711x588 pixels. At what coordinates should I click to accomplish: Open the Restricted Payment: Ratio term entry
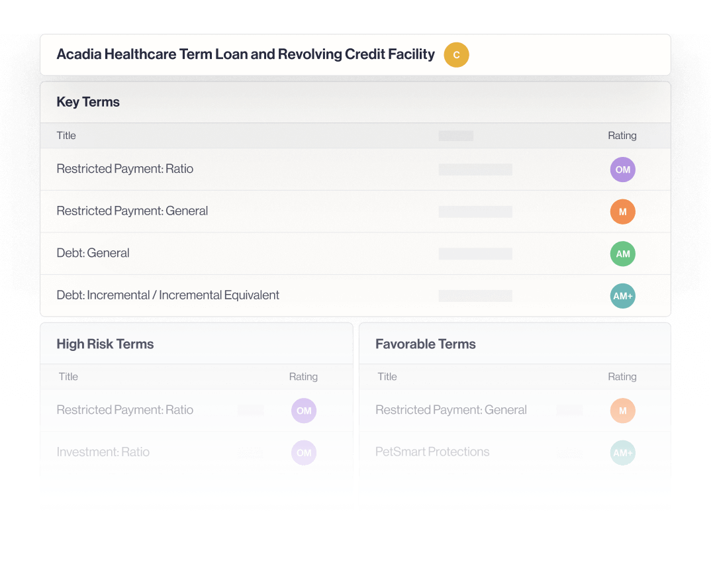coord(124,170)
